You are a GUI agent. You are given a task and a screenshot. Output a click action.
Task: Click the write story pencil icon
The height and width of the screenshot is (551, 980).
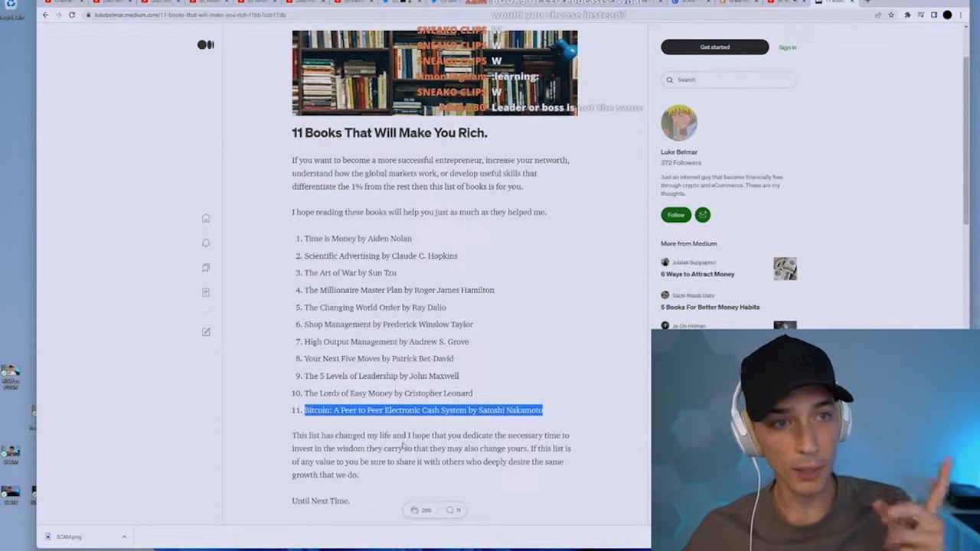206,332
